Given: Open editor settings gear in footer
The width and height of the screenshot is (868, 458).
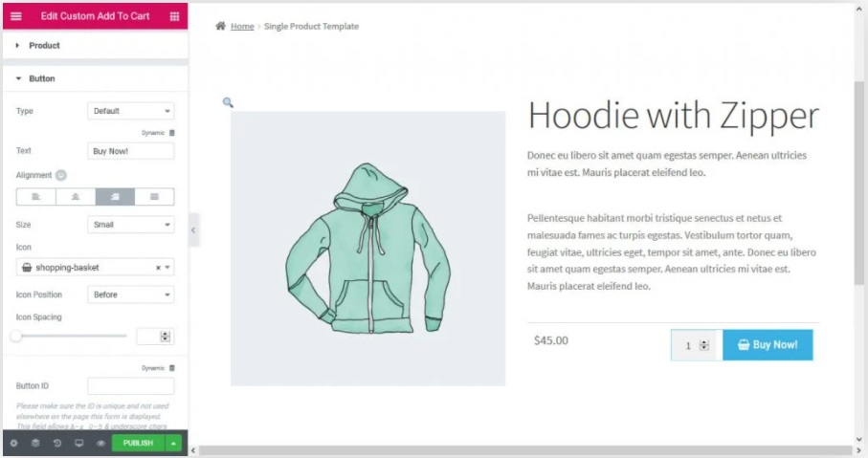Looking at the screenshot, I should click(x=13, y=443).
